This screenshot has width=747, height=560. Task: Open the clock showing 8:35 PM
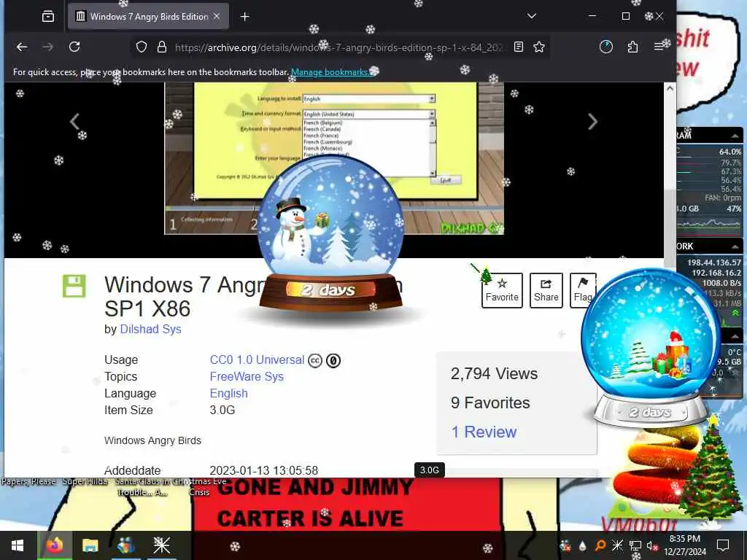(x=685, y=545)
